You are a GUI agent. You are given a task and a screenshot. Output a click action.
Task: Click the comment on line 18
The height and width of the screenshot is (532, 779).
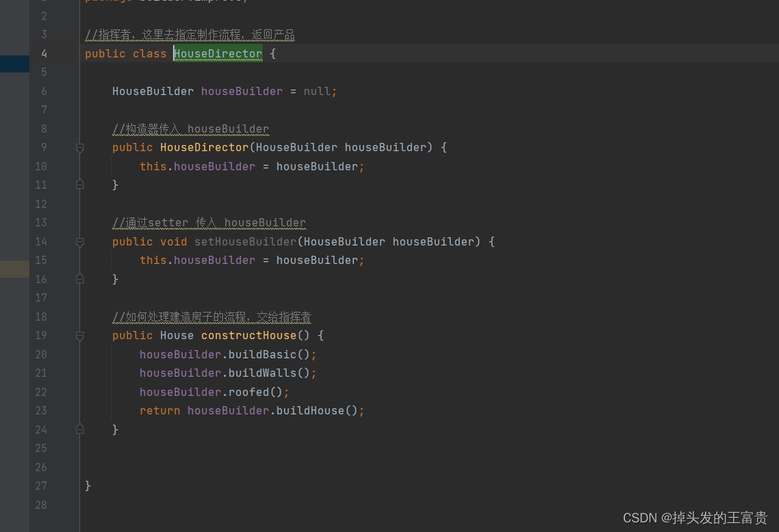[x=211, y=317]
